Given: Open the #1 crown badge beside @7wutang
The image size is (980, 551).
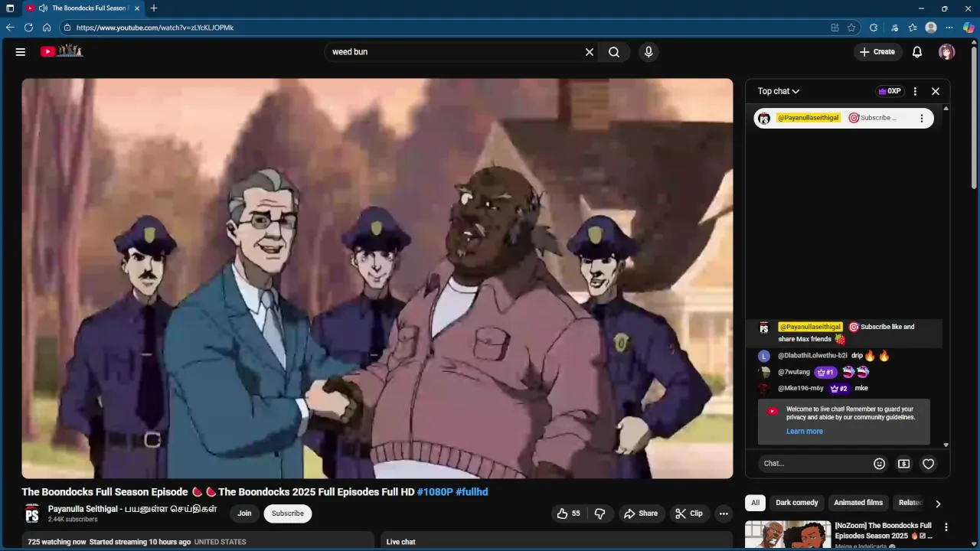Looking at the screenshot, I should [825, 373].
